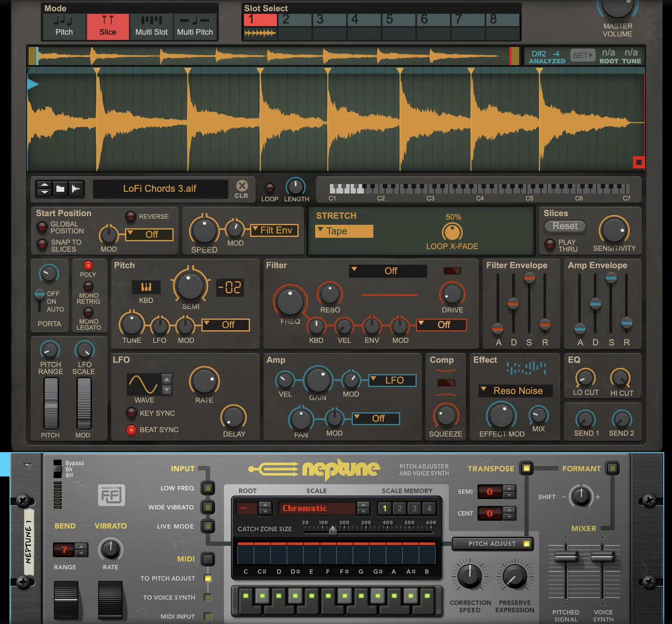Open the Speed mod Filt Env dropdown
This screenshot has height=624, width=672.
click(274, 230)
